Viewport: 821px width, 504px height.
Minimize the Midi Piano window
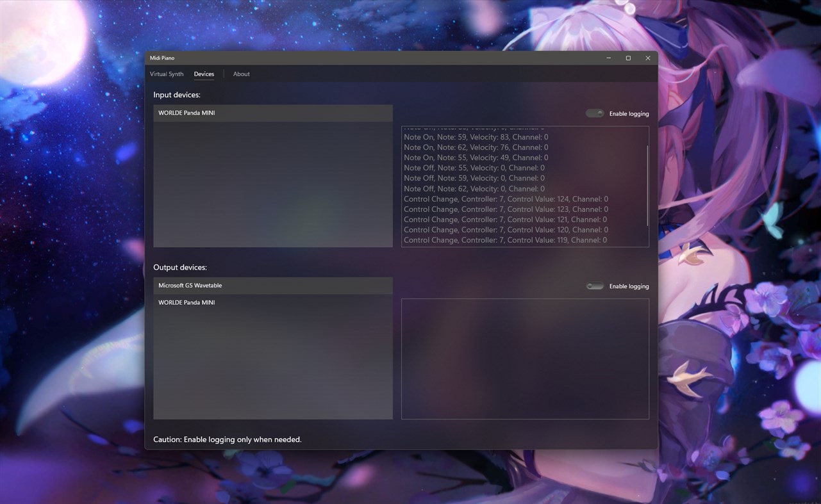608,58
